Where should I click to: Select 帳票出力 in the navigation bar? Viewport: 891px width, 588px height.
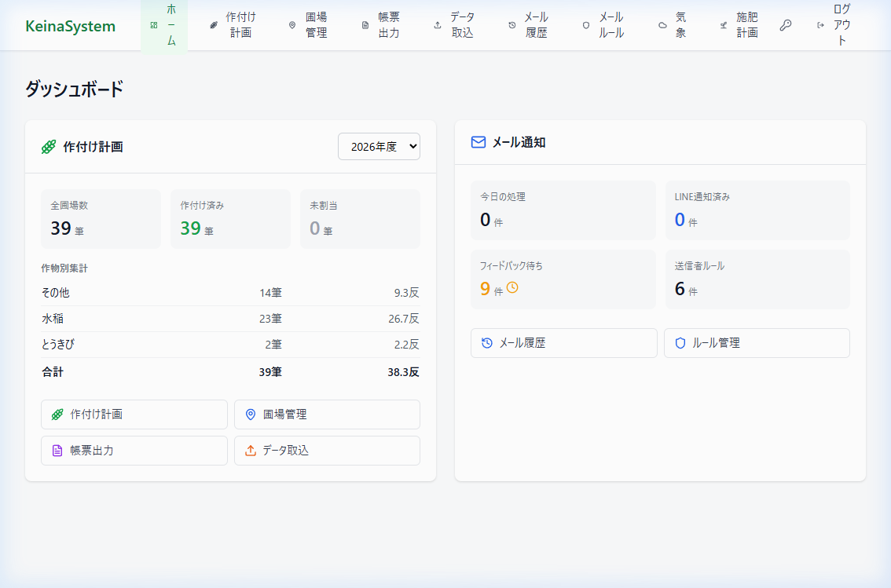click(x=380, y=25)
